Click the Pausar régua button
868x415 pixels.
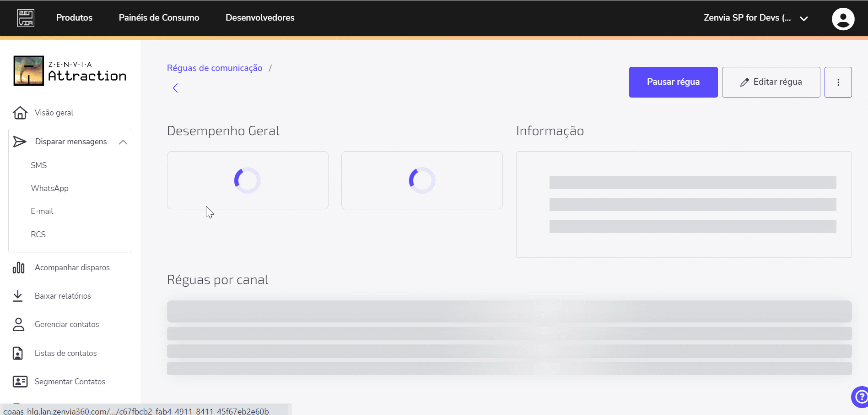[x=673, y=82]
